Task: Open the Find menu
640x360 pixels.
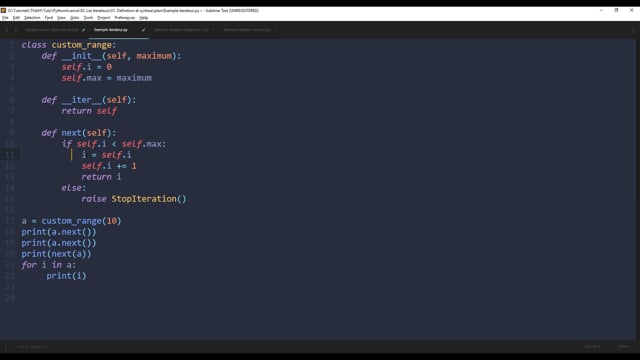Action: [x=49, y=18]
